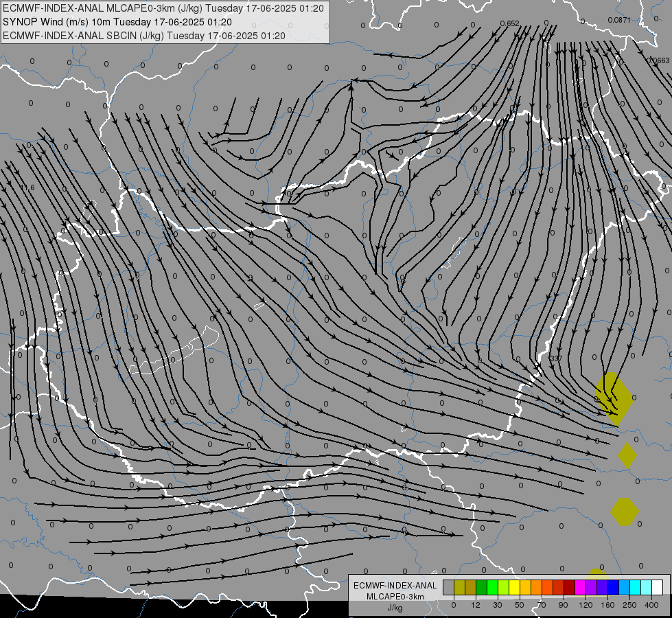Click the SBCIN header line
Screen dimensions: 672x618
[x=143, y=36]
